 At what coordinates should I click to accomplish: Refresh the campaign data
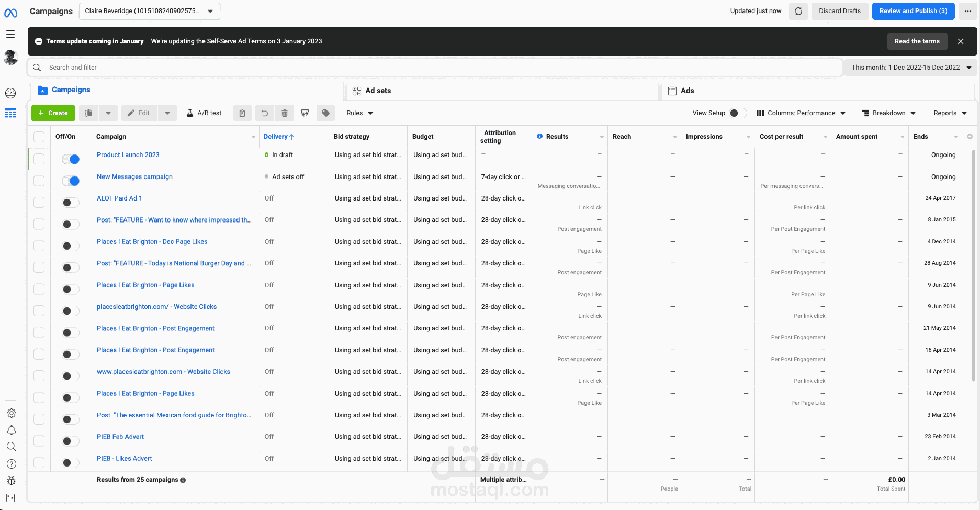coord(798,11)
